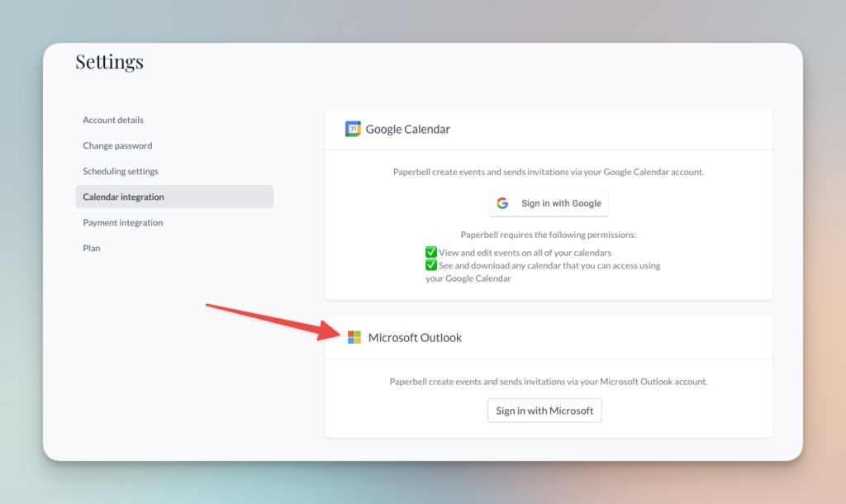Screen dimensions: 846x504
Task: Select Calendar integration sidebar item
Action: click(124, 197)
